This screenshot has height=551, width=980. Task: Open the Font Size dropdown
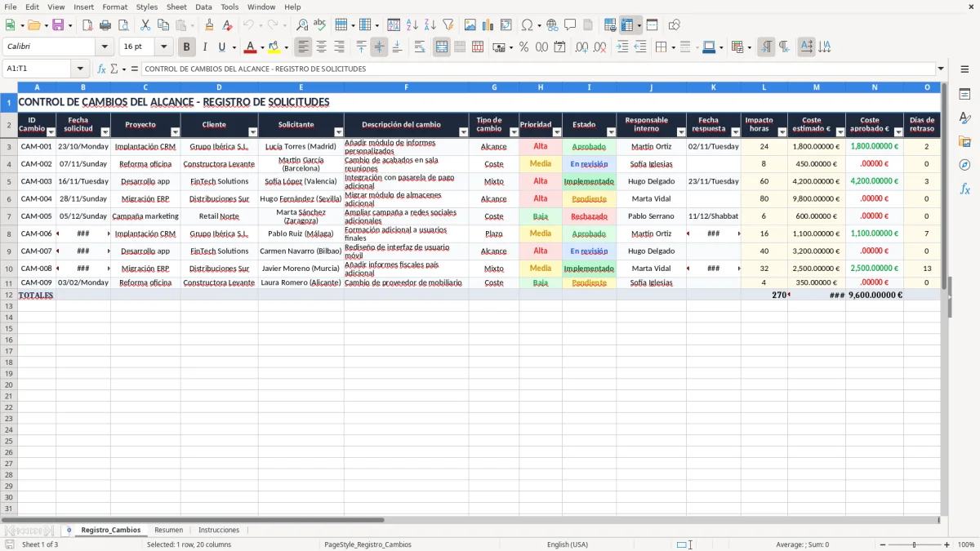coord(163,47)
